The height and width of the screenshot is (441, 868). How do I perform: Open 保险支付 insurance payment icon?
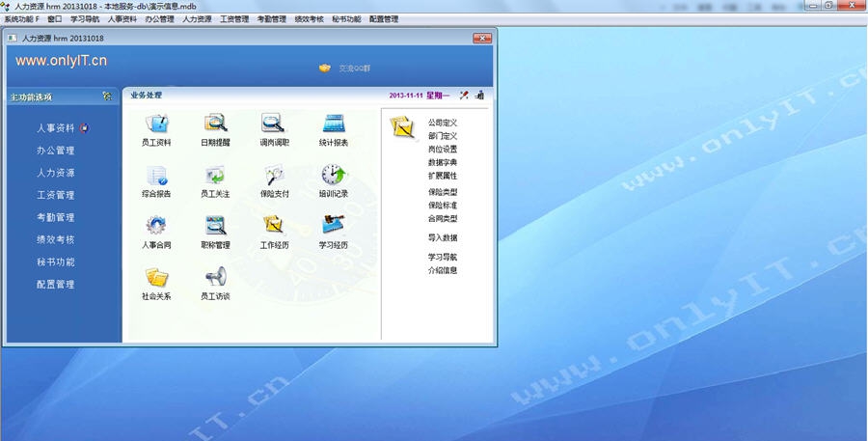274,175
